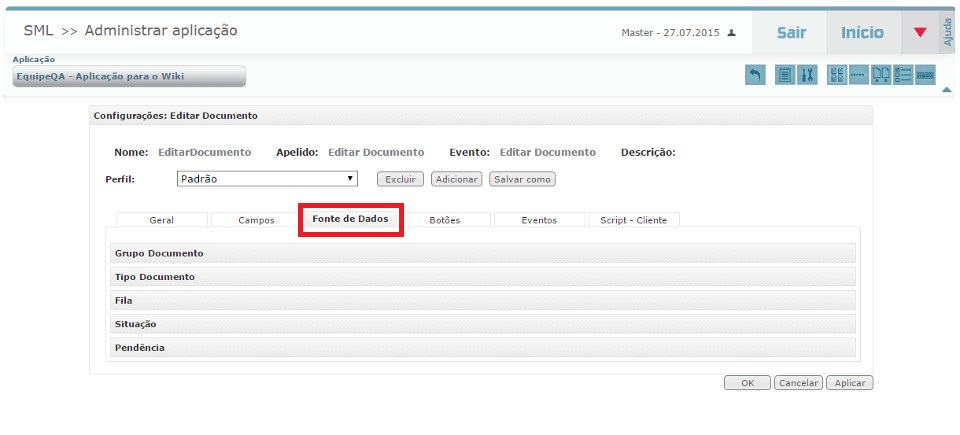Click the Adicionar button
This screenshot has width=960, height=435.
tap(457, 180)
